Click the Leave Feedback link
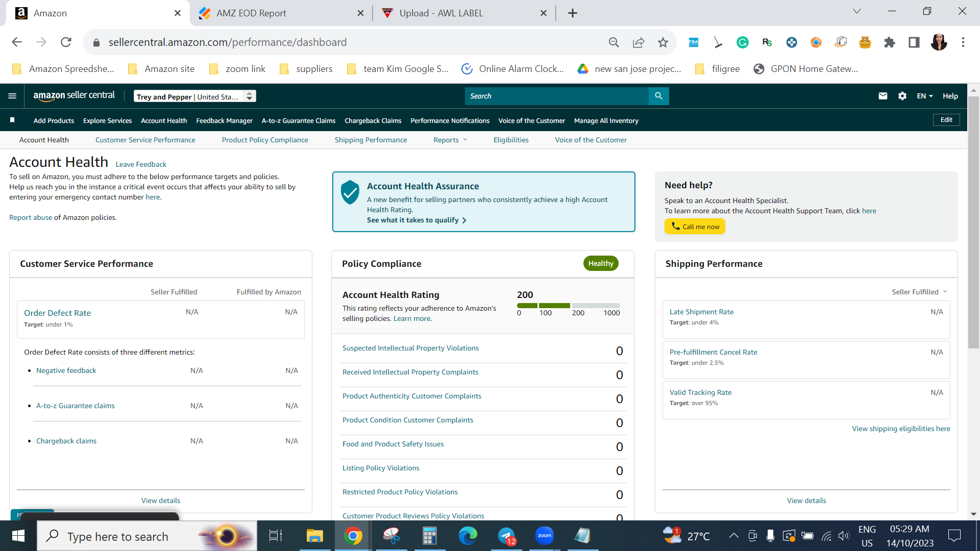Image resolution: width=980 pixels, height=551 pixels. tap(141, 164)
